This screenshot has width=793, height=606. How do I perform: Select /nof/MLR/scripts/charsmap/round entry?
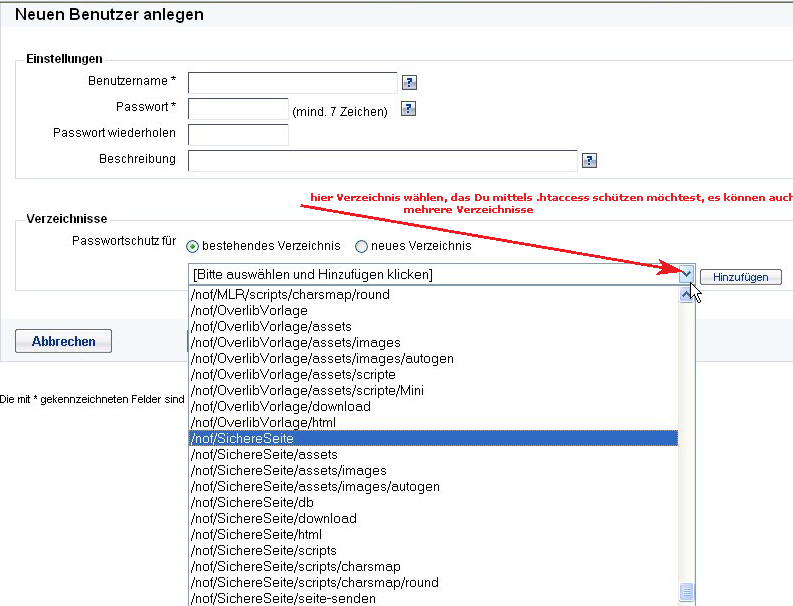(432, 294)
